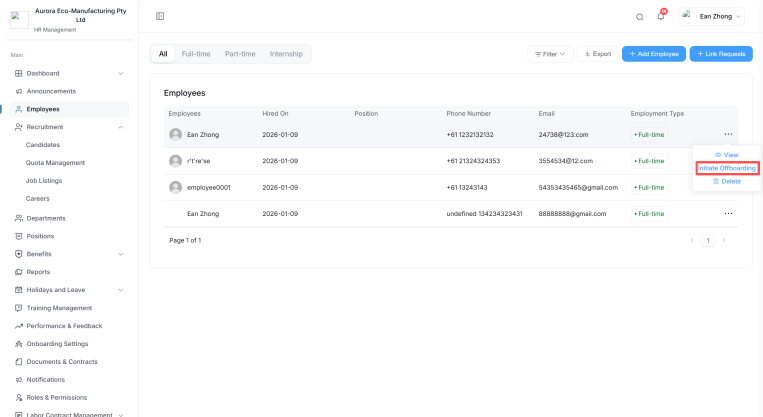Open the notifications bell icon
The height and width of the screenshot is (417, 763).
pyautogui.click(x=660, y=17)
